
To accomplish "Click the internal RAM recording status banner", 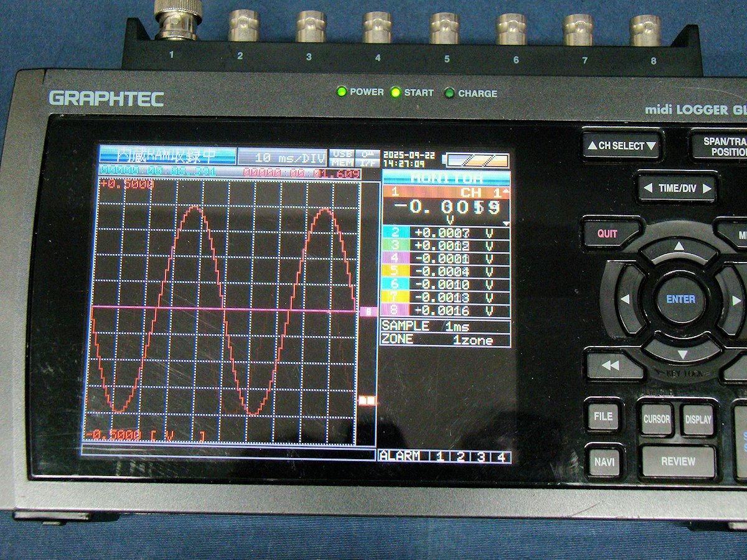I will click(167, 157).
